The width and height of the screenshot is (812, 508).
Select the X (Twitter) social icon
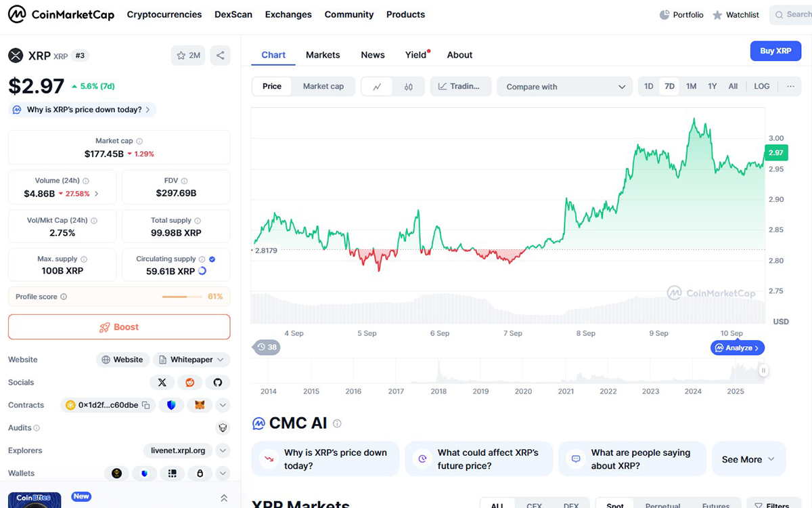pyautogui.click(x=162, y=382)
